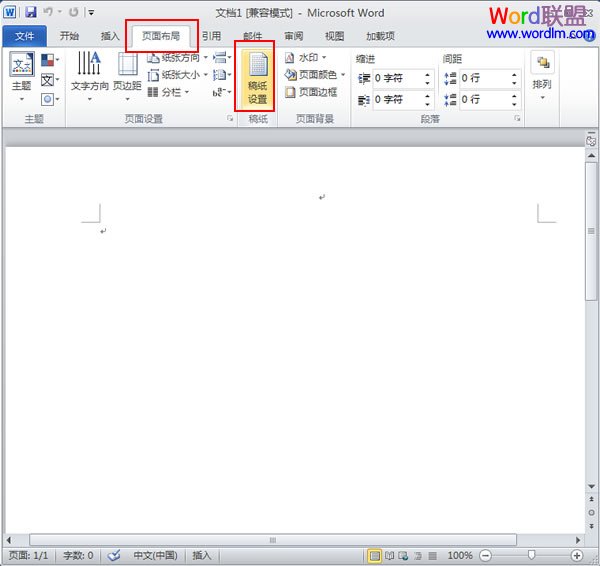Open the 页面设置 dialog launcher
The image size is (600, 566).
coord(230,119)
